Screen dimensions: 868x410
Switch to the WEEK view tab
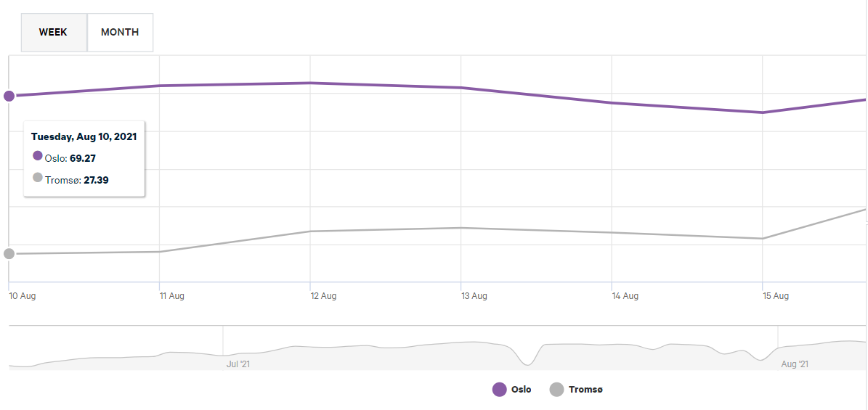(53, 32)
